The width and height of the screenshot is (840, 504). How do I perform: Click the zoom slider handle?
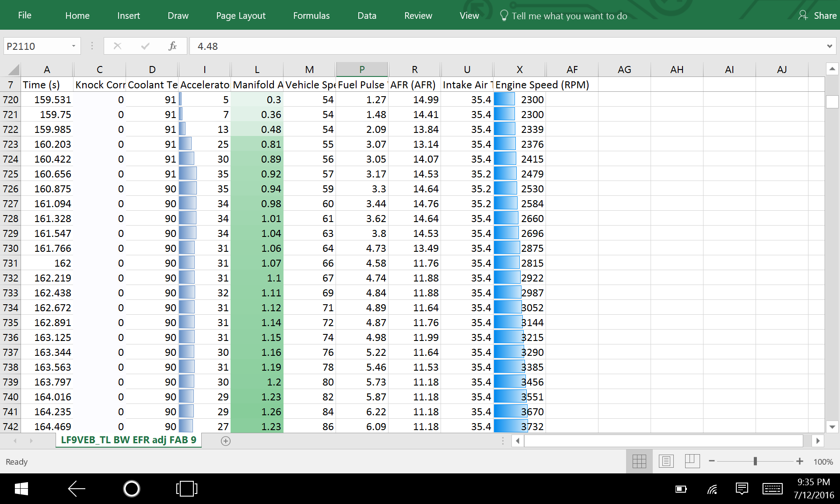click(755, 461)
